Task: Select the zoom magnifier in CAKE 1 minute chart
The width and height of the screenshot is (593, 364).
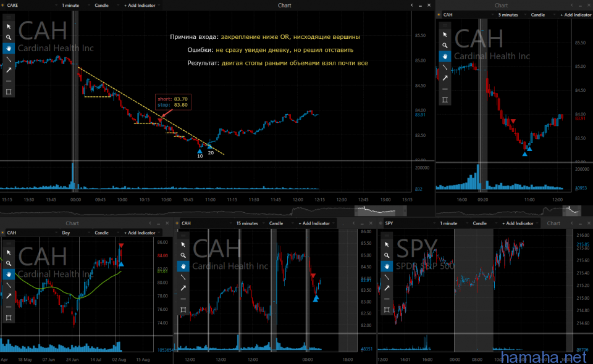Action: pos(9,38)
